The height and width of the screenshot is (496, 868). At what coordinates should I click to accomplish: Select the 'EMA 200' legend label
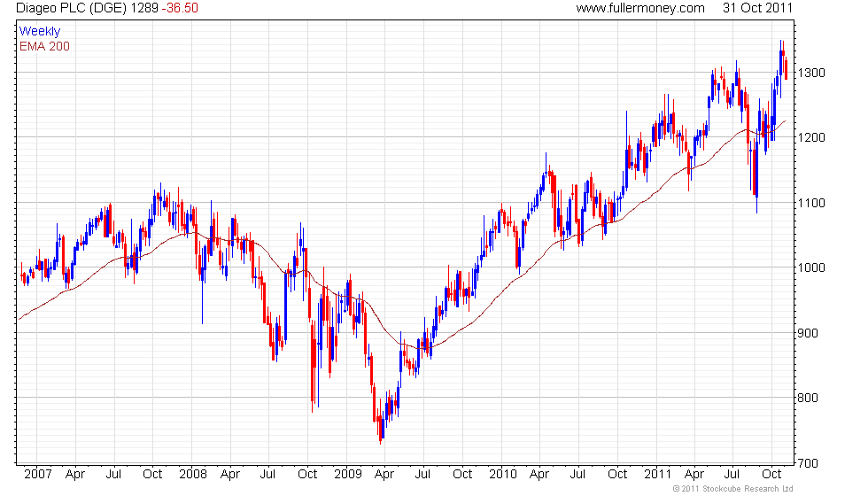pos(44,46)
